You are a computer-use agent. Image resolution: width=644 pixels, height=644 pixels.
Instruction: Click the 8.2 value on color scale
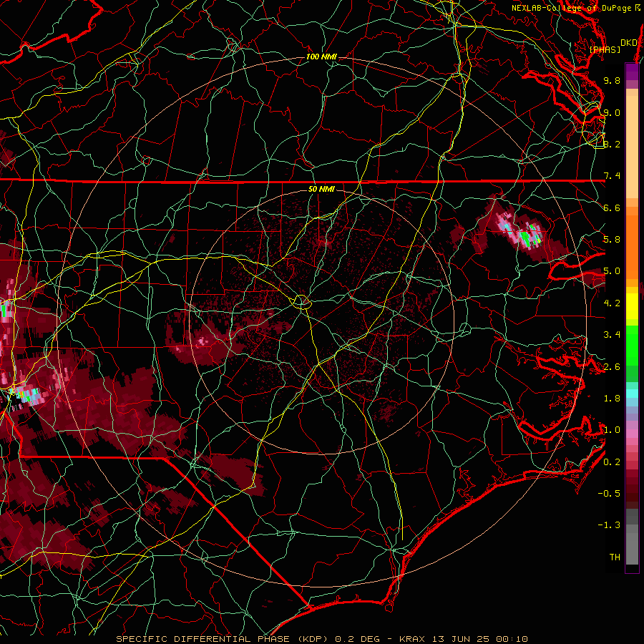click(x=612, y=144)
